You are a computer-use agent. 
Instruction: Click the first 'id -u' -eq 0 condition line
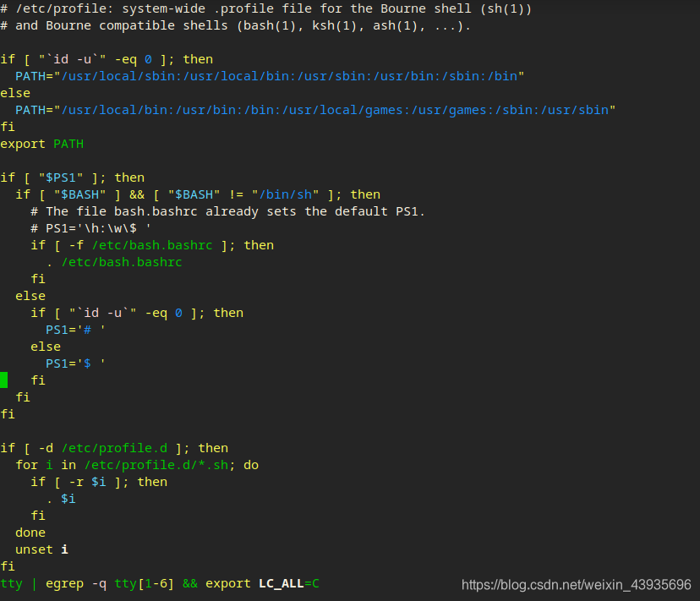[107, 59]
